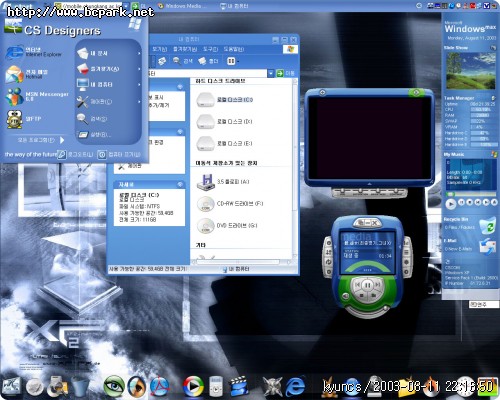Select 로컬 디스크 (C:) drive
The image size is (500, 400).
click(x=225, y=99)
